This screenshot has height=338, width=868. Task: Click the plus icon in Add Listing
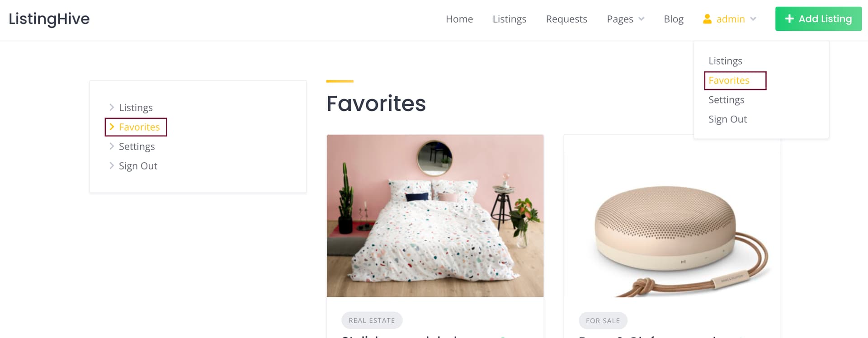point(789,19)
